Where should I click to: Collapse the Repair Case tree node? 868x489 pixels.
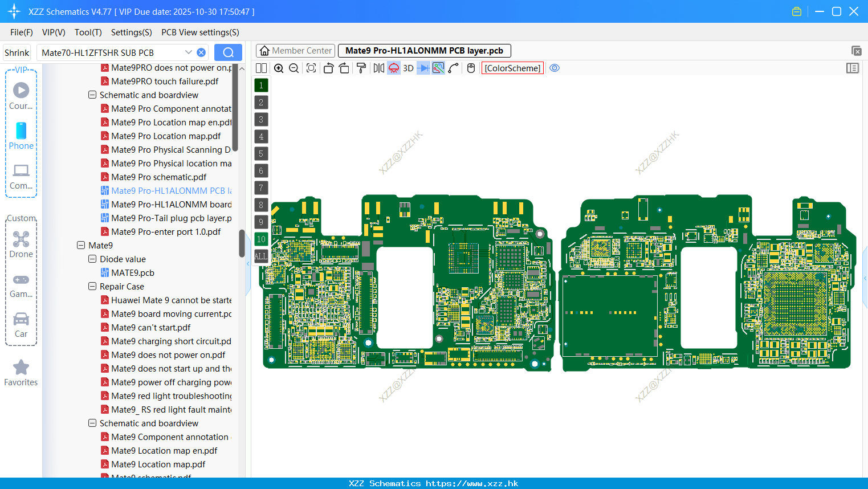coord(92,286)
